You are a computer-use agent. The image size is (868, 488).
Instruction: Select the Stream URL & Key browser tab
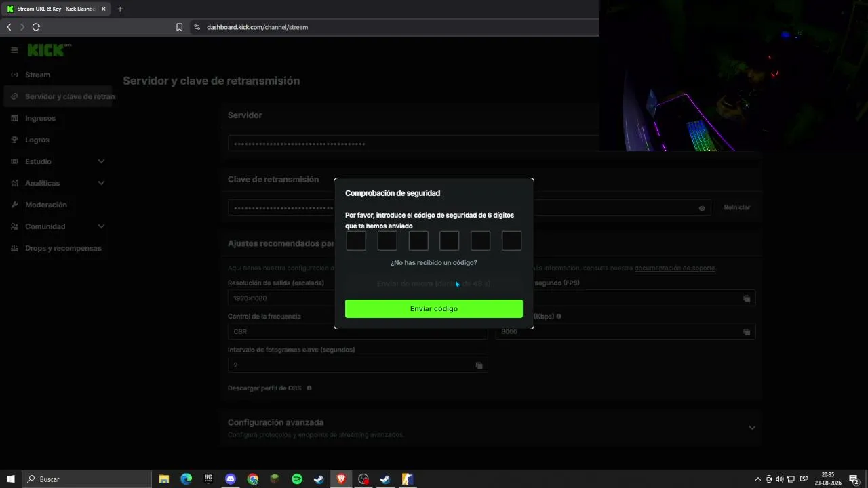coord(56,9)
